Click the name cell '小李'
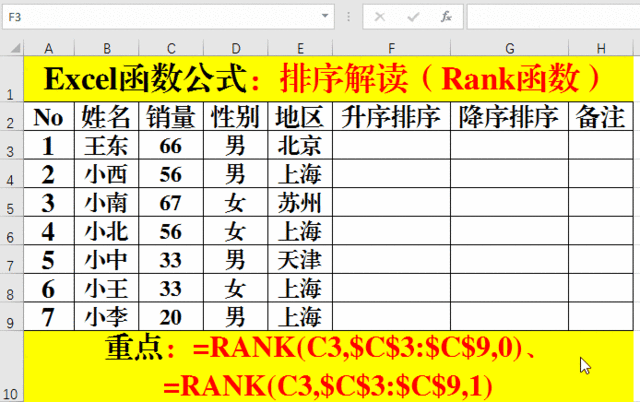The width and height of the screenshot is (640, 402). [107, 317]
